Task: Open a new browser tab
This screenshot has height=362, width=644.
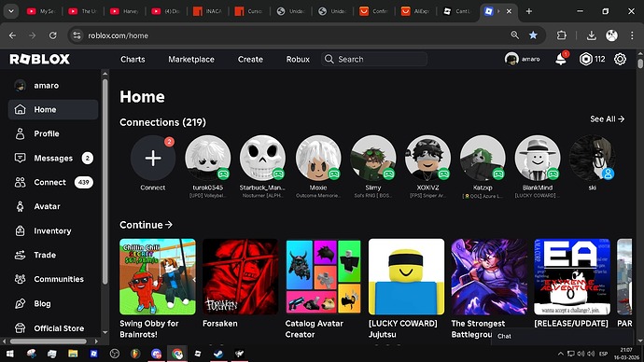Action: (529, 11)
